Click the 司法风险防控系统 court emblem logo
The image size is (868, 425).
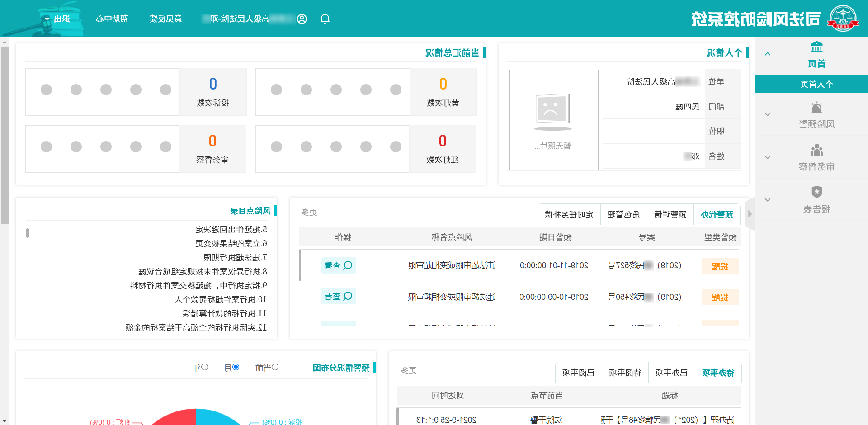[843, 18]
